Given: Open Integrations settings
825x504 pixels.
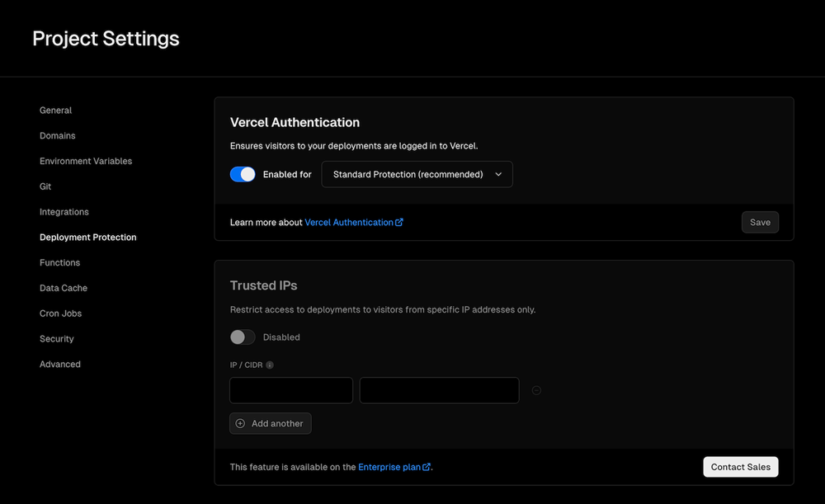Looking at the screenshot, I should 64,212.
